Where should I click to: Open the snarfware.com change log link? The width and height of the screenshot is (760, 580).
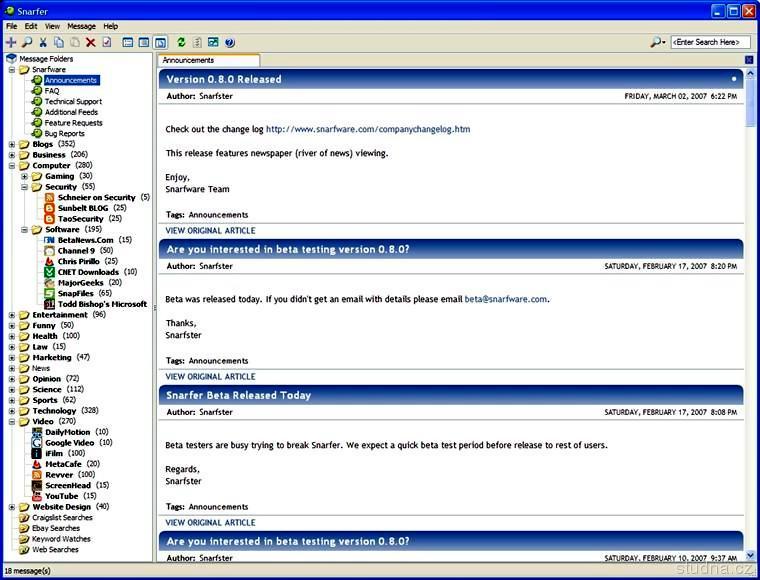point(367,129)
